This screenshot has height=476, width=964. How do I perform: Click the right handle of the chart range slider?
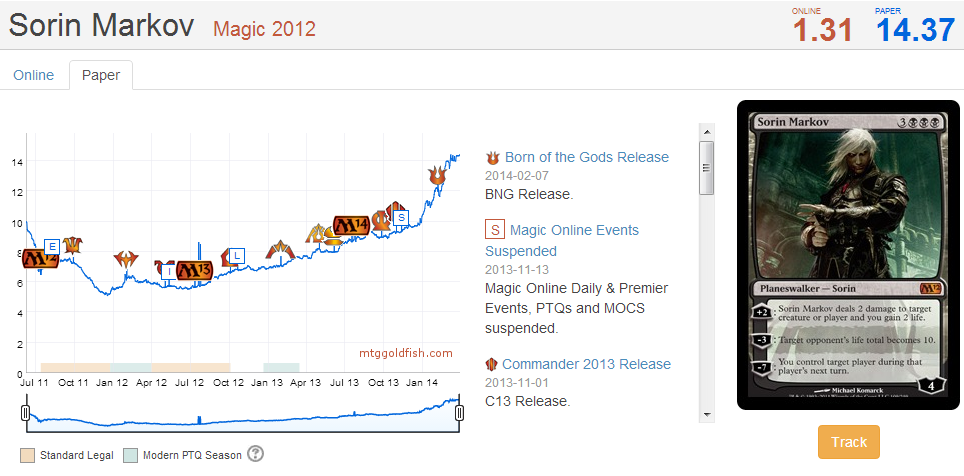click(x=460, y=414)
